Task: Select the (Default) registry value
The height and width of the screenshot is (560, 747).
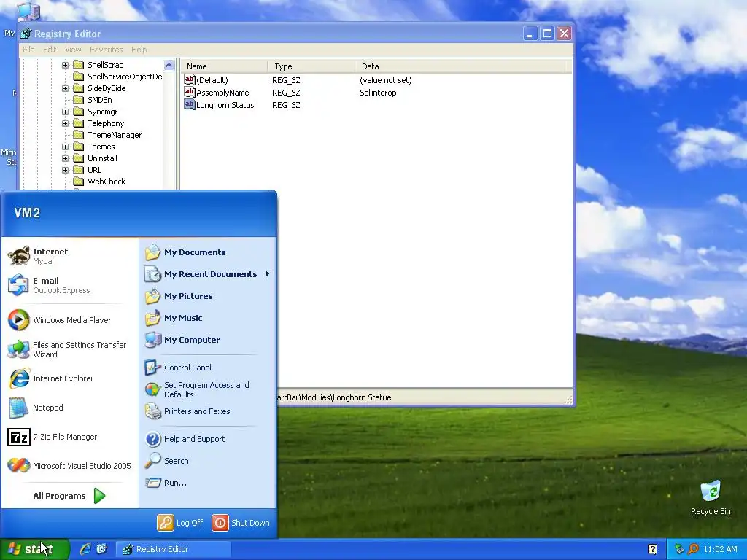Action: click(212, 80)
